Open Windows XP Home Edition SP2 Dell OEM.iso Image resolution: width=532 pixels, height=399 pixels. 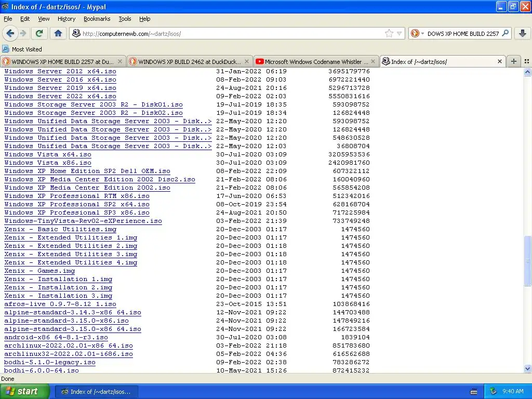[x=87, y=171]
